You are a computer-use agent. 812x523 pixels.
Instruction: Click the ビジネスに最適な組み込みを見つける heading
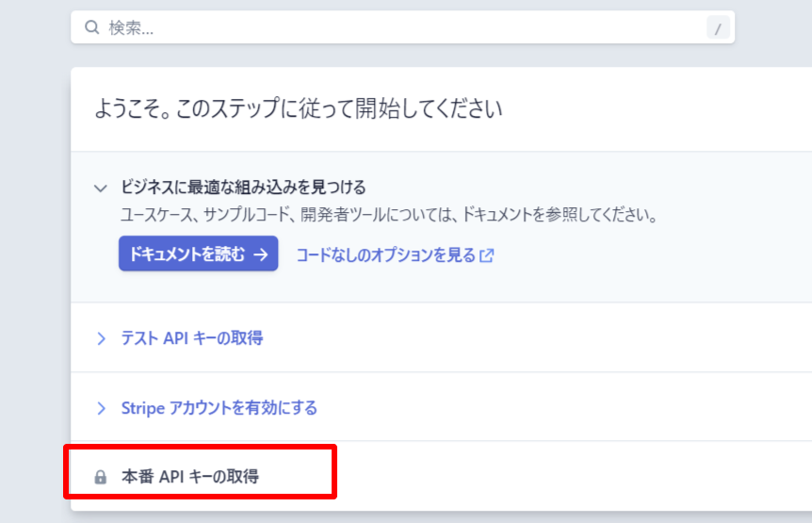243,187
